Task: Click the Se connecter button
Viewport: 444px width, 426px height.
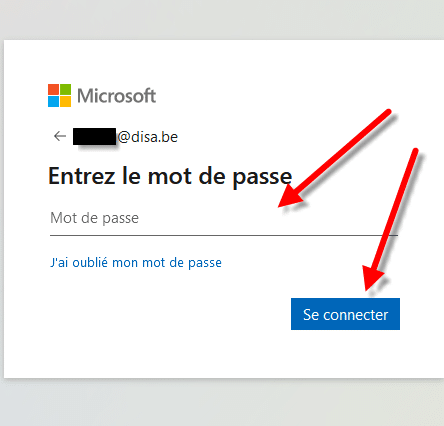Action: click(345, 314)
